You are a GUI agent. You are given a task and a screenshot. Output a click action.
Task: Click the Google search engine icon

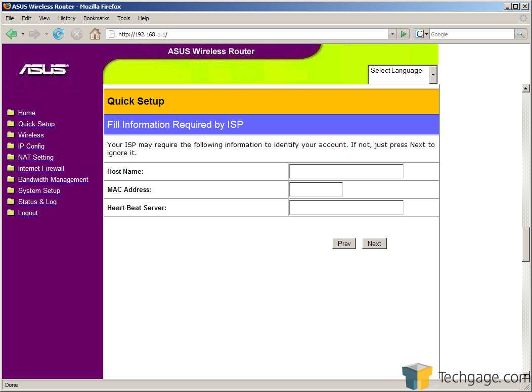click(420, 34)
